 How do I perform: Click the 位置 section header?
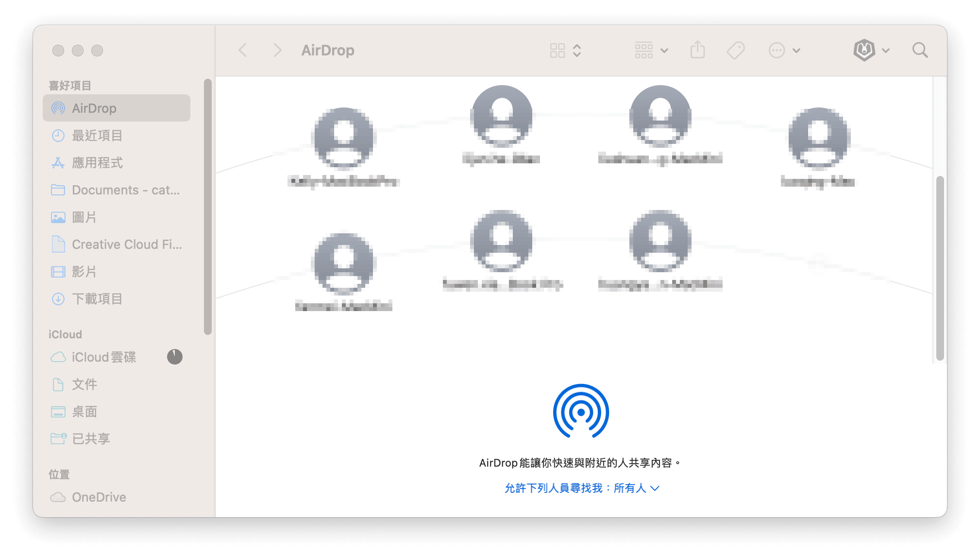click(x=59, y=474)
